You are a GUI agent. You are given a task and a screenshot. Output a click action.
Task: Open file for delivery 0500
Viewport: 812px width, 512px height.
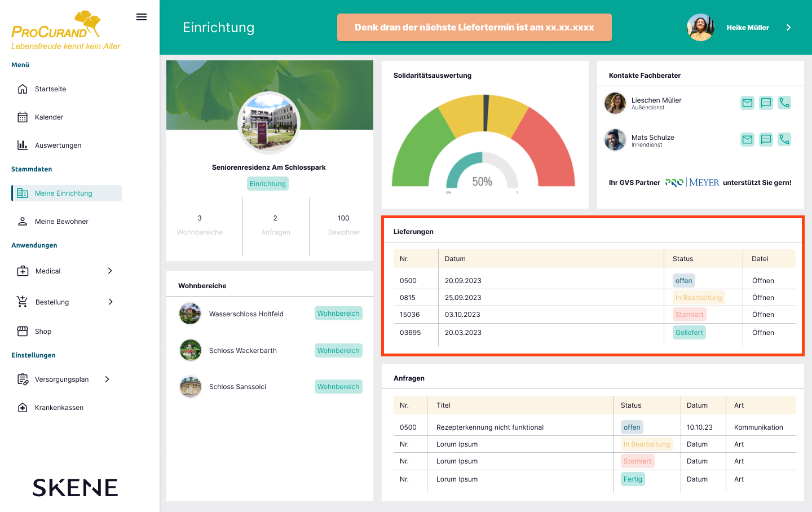click(763, 281)
